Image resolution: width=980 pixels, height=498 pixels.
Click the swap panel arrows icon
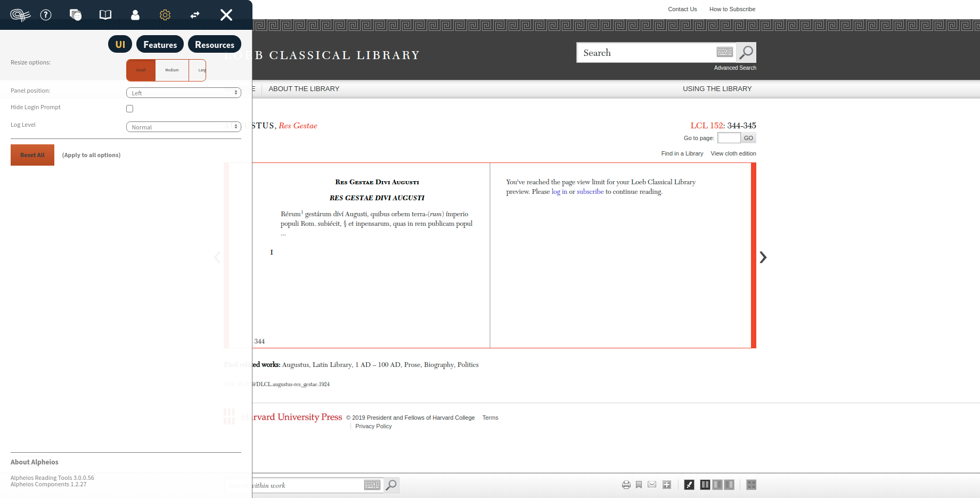(x=194, y=15)
